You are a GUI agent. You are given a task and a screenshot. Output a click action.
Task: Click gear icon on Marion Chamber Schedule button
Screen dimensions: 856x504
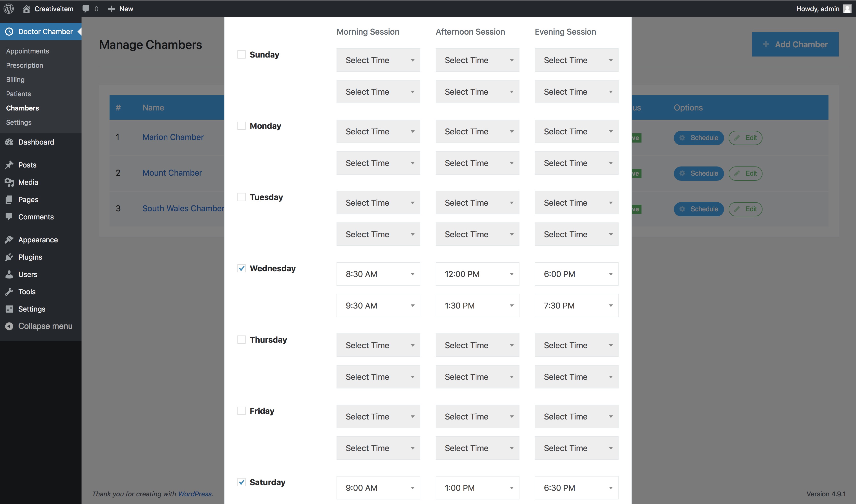[682, 137]
